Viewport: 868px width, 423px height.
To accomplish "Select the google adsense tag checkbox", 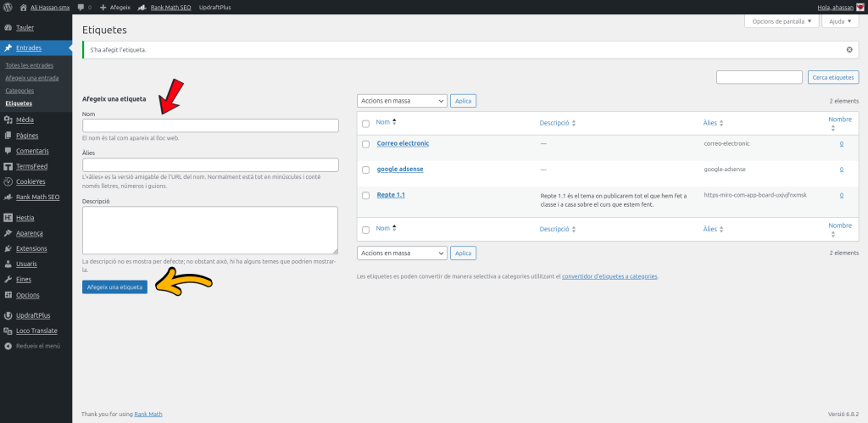I will point(366,170).
